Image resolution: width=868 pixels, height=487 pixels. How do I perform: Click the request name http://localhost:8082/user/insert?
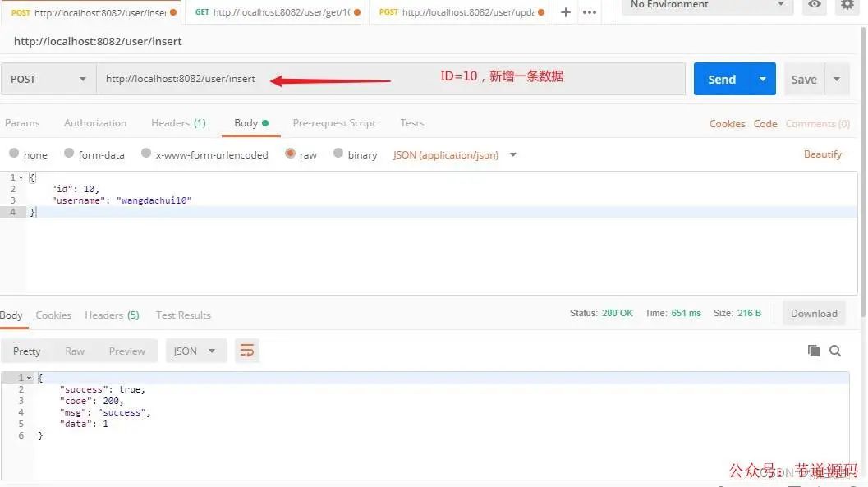point(98,41)
